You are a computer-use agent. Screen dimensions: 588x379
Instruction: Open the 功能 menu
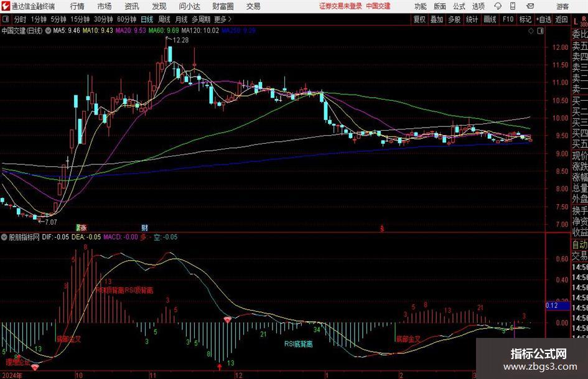tap(421, 6)
